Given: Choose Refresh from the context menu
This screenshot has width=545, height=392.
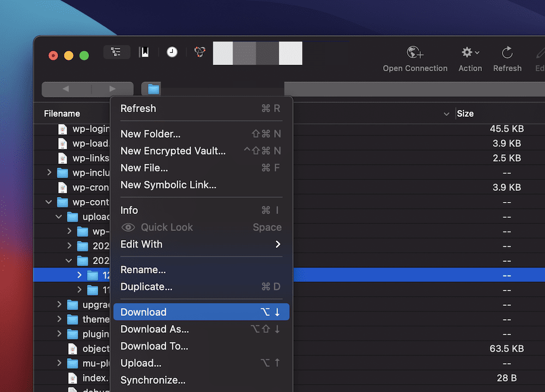Looking at the screenshot, I should [201, 109].
